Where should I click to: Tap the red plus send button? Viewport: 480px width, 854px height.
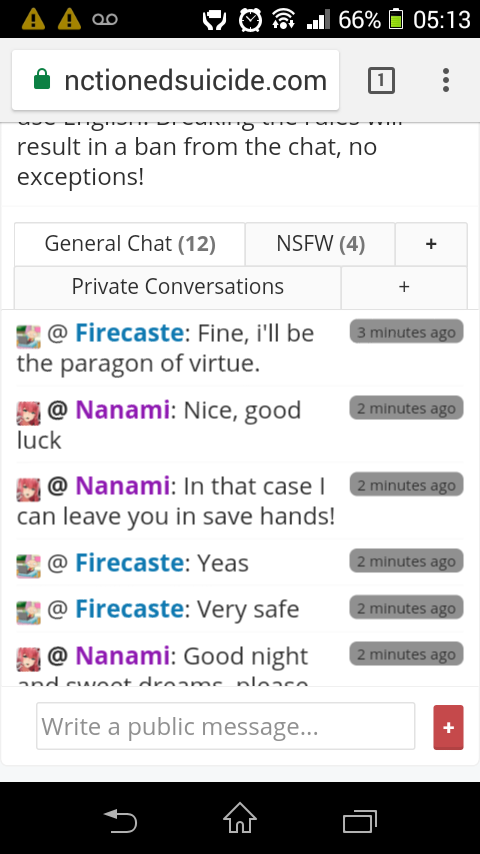[448, 727]
